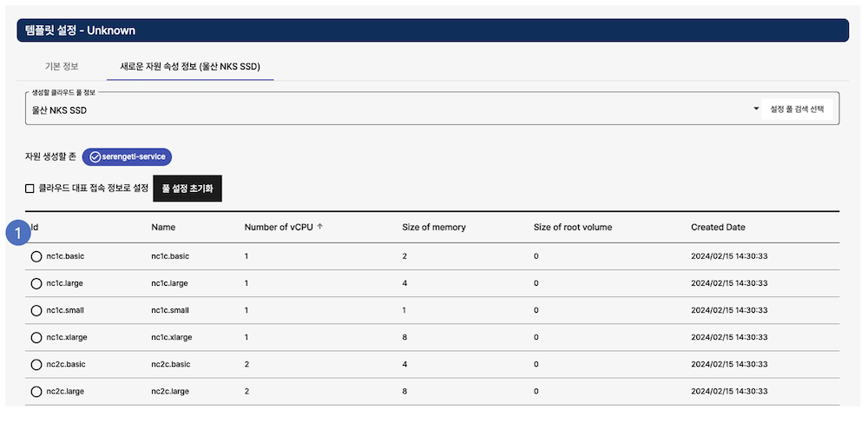Click the 울산 NKS SSD pool combo box
The image size is (868, 424).
pyautogui.click(x=382, y=110)
